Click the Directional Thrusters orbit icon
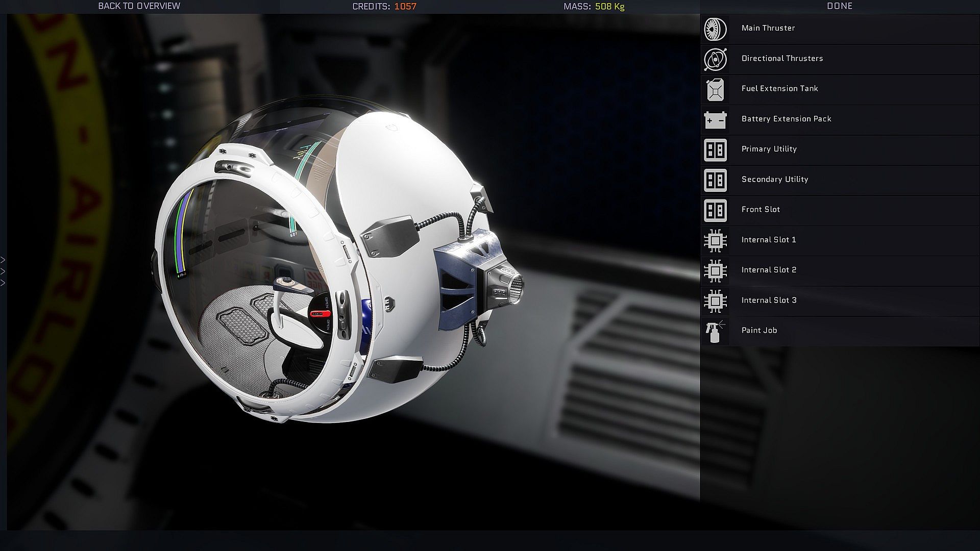Image resolution: width=980 pixels, height=551 pixels. (x=715, y=60)
